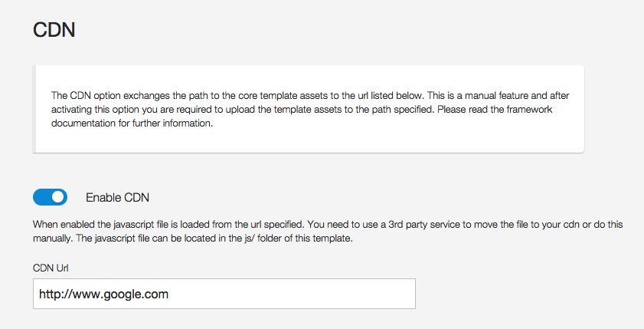Click the Enable CDN label text
Screen dimensions: 644x329
tap(117, 198)
